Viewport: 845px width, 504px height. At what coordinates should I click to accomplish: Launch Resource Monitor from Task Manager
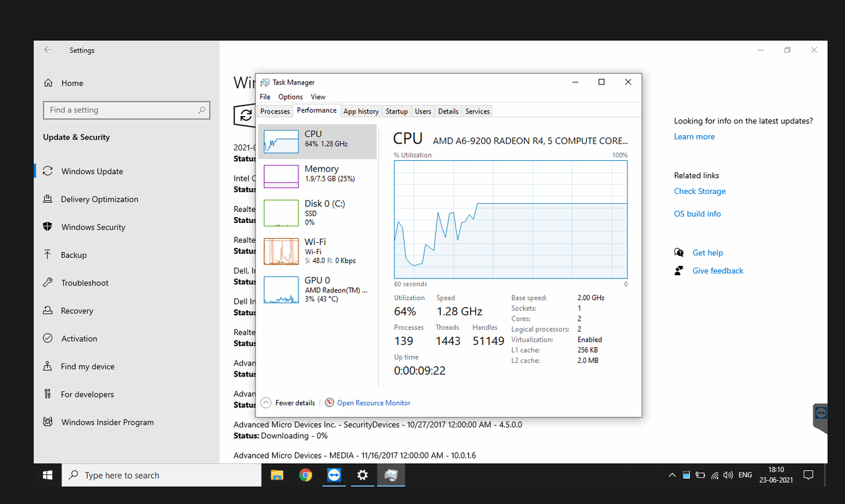point(374,402)
